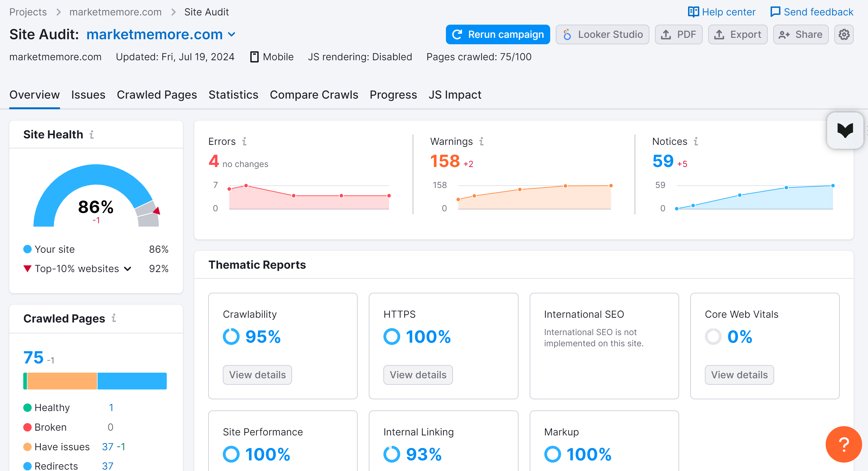The height and width of the screenshot is (471, 868).
Task: Click the red Broken legend dot
Action: 28,427
